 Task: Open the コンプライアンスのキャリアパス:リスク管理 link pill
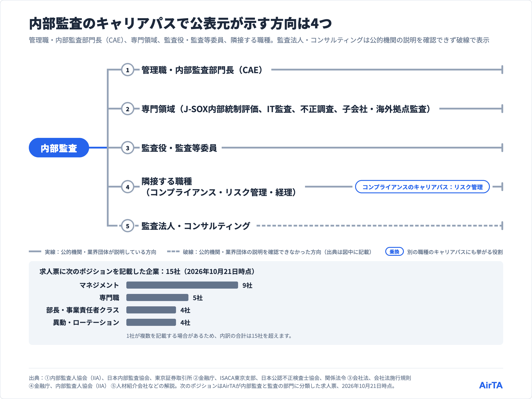422,187
